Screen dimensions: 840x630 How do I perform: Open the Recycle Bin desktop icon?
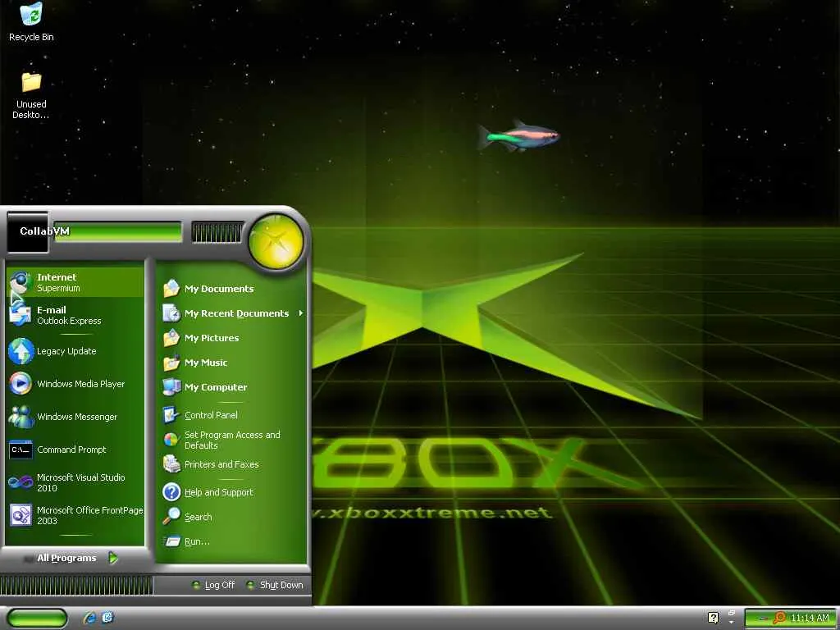(x=31, y=15)
